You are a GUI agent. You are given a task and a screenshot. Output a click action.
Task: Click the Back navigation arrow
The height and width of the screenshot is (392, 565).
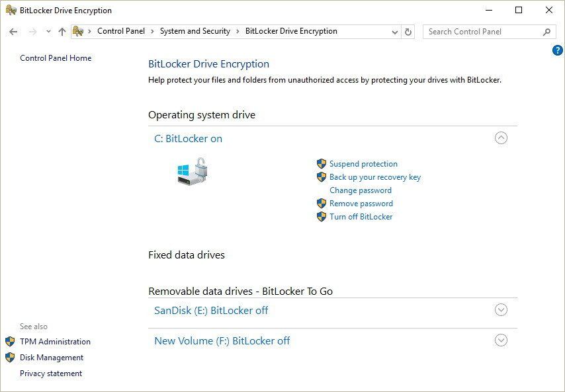(x=13, y=32)
